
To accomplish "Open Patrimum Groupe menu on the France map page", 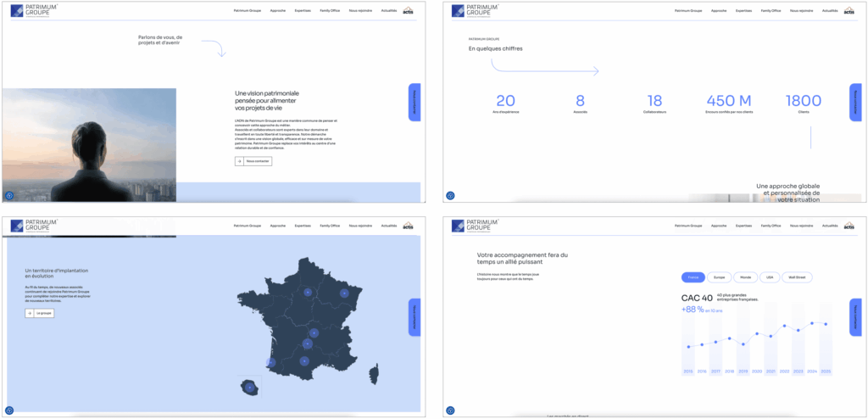I will tap(247, 226).
